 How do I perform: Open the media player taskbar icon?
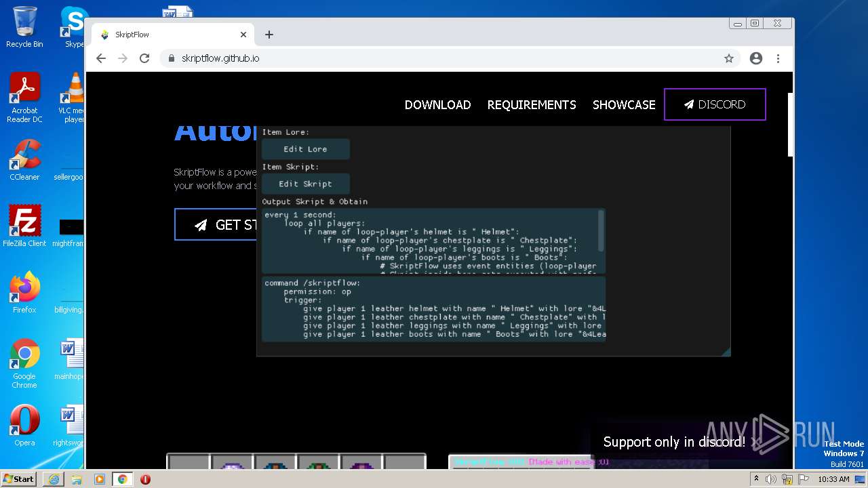[x=100, y=479]
